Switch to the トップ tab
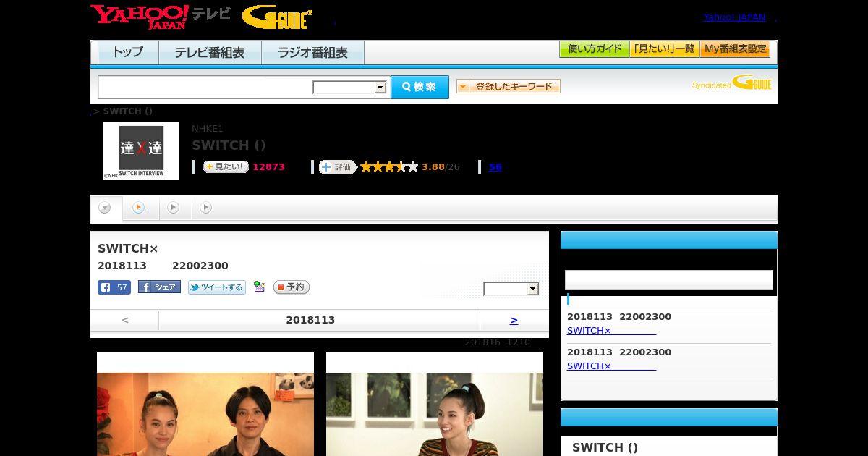This screenshot has width=868, height=456. point(128,52)
